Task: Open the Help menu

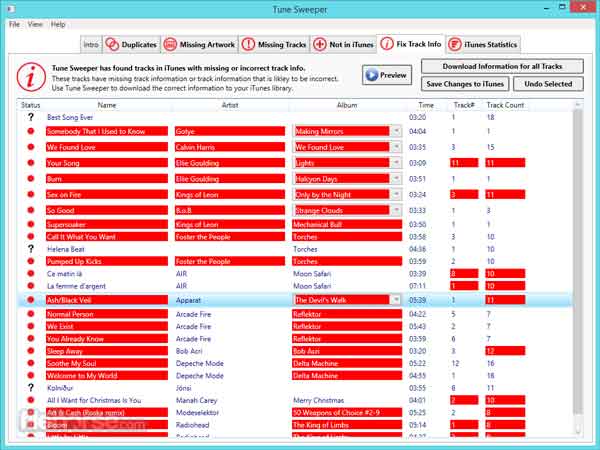Action: click(58, 24)
